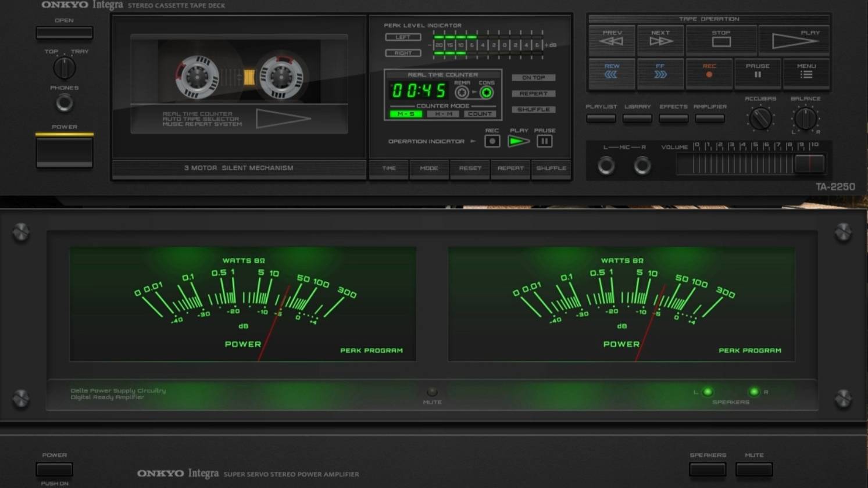Push the OPEN tray button

pos(65,33)
